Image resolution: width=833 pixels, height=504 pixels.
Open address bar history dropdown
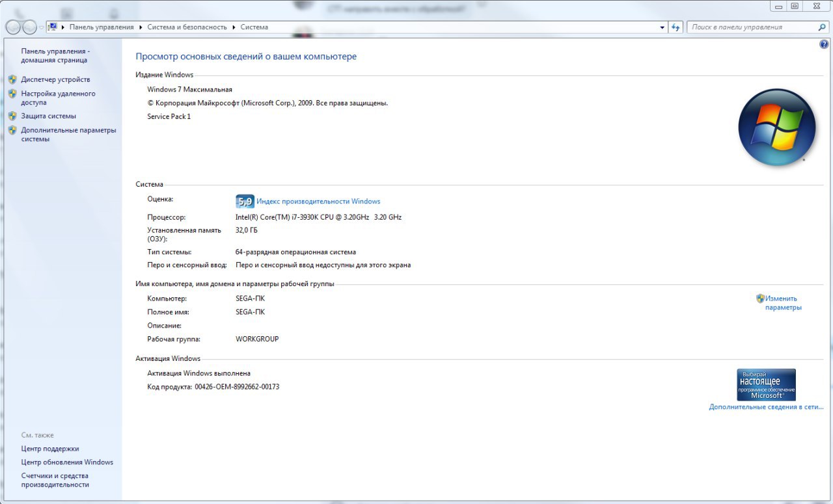point(662,27)
